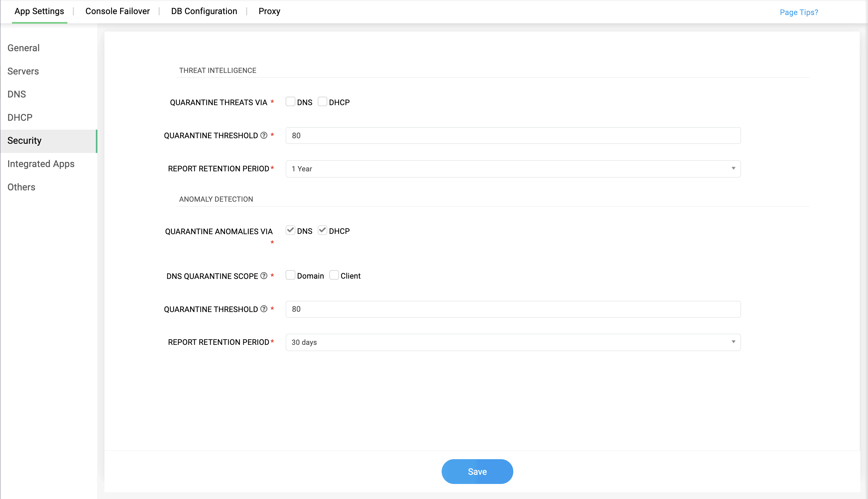Go to the Proxy tab

pos(269,11)
